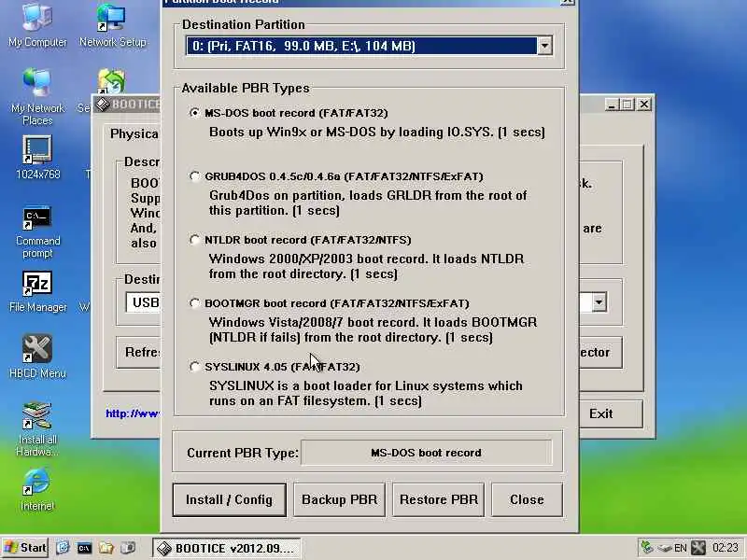Open the 7z File Manager shortcut
Screen dimensions: 747x560
pyautogui.click(x=37, y=291)
